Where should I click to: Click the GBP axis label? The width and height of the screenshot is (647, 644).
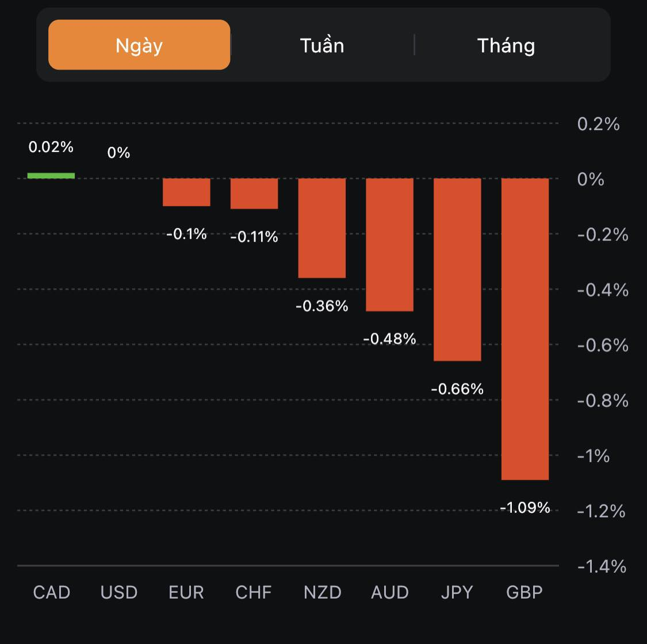click(x=525, y=592)
